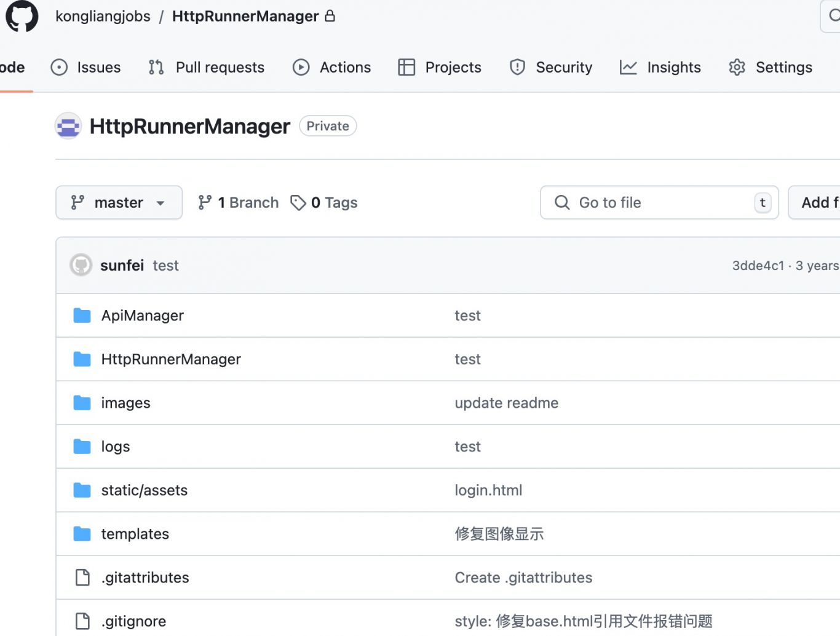840x636 pixels.
Task: Open the 'style: 修复base.html' commit message
Action: point(584,621)
